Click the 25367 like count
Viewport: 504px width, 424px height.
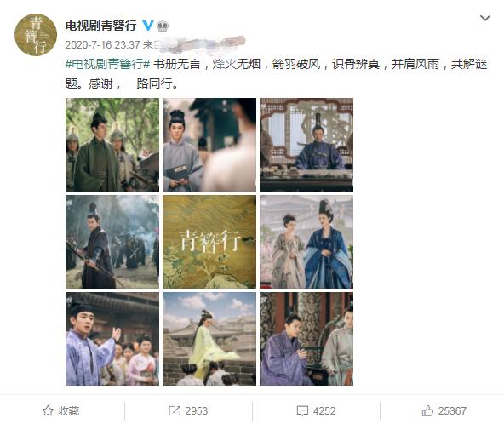(452, 411)
